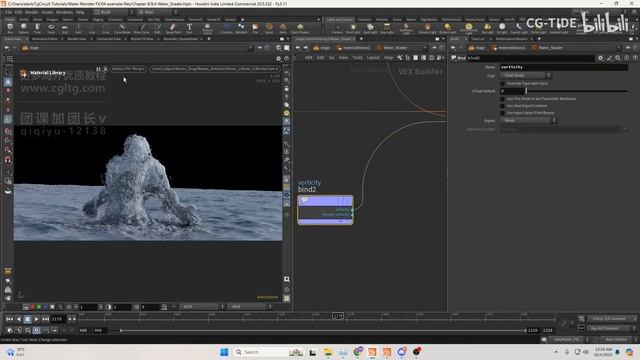Click the network editor wrench tools icon

(400, 58)
